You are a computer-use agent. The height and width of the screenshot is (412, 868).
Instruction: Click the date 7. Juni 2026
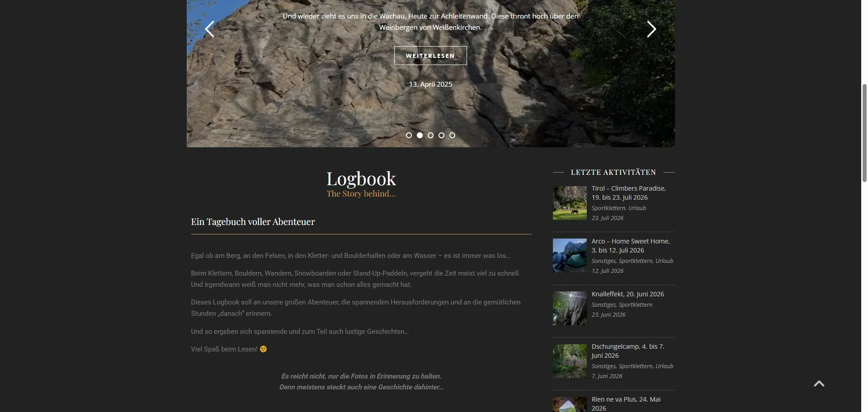pyautogui.click(x=607, y=376)
